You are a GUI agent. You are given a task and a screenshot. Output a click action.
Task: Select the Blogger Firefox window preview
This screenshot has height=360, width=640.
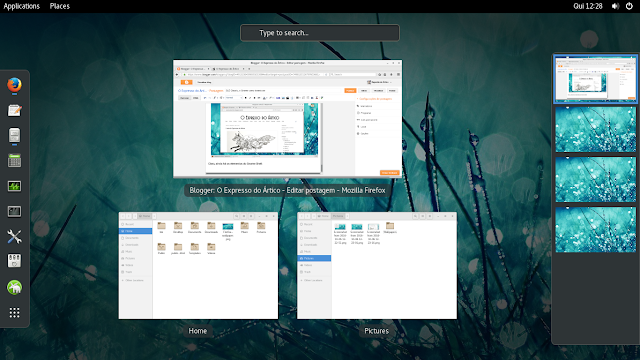click(287, 119)
